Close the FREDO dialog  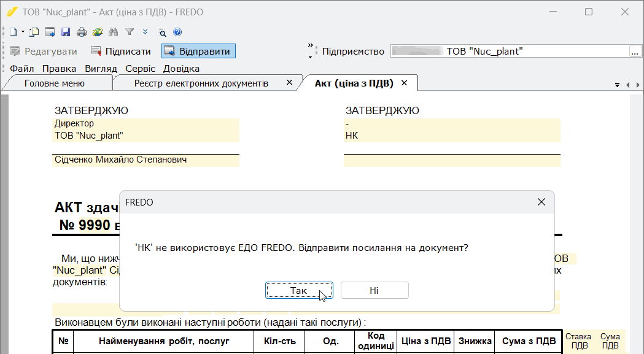pyautogui.click(x=541, y=202)
